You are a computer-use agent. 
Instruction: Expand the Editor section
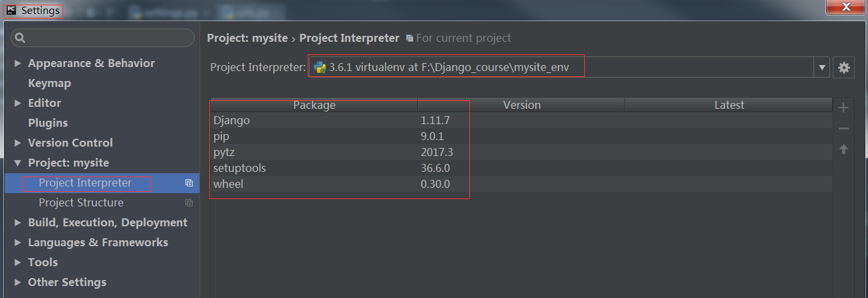coord(17,104)
